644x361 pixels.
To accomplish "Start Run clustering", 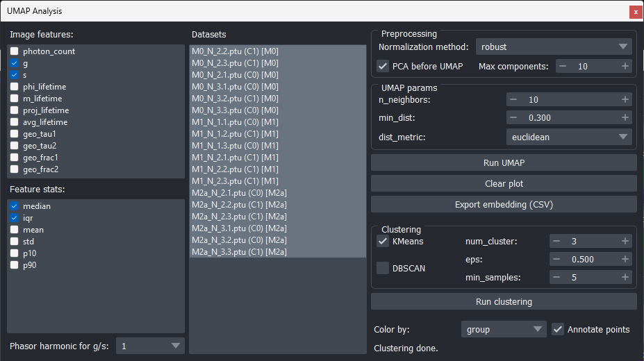I will click(x=504, y=301).
